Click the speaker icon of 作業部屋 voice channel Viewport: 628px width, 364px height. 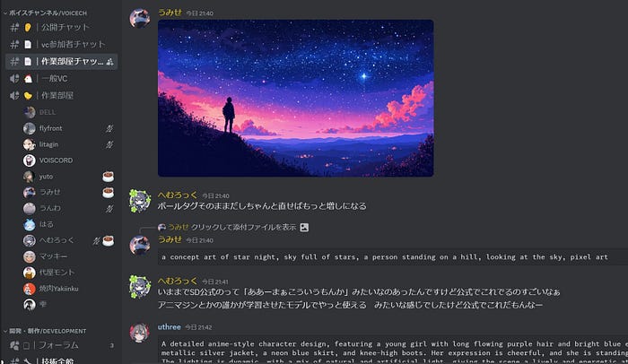14,95
